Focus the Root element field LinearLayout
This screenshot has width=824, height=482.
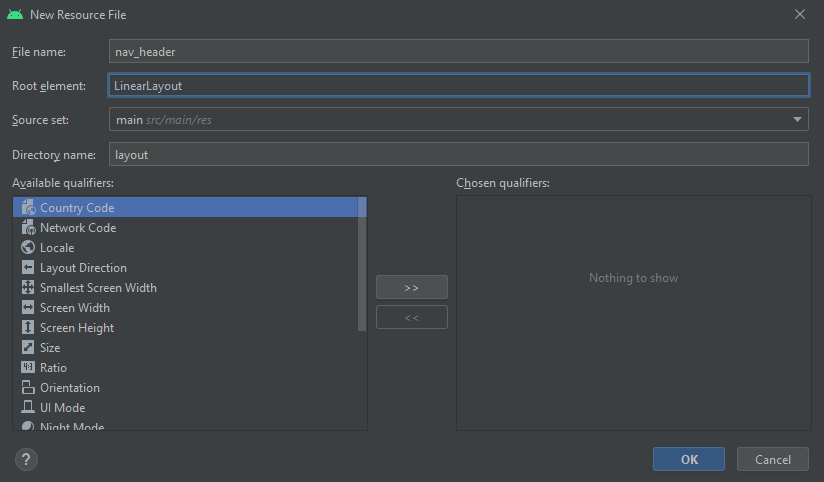tap(458, 85)
